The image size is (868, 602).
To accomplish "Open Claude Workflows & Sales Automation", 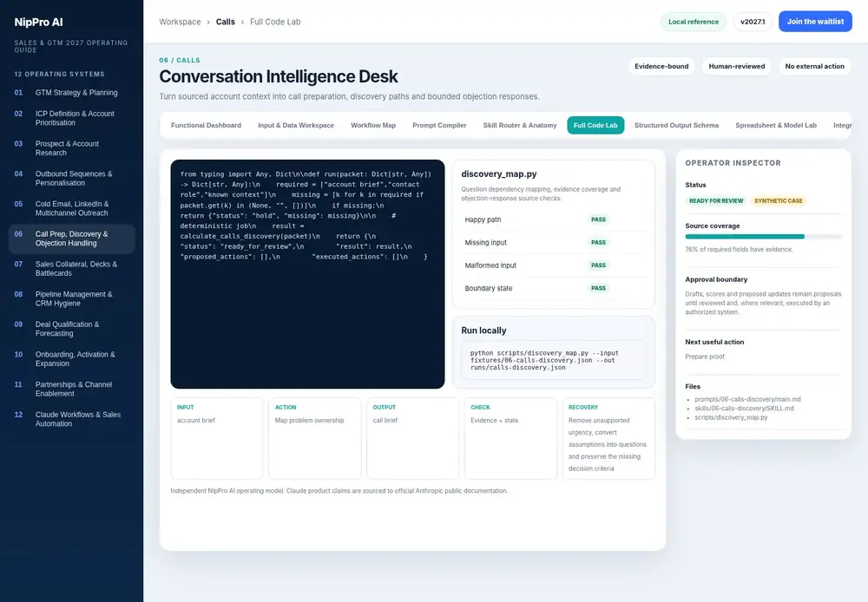I will pos(71,419).
